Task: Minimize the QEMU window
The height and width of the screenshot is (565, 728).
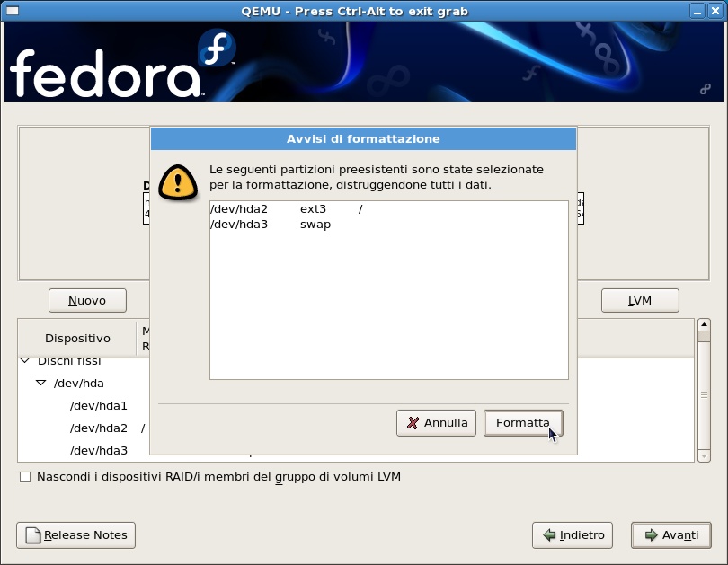Action: (697, 11)
